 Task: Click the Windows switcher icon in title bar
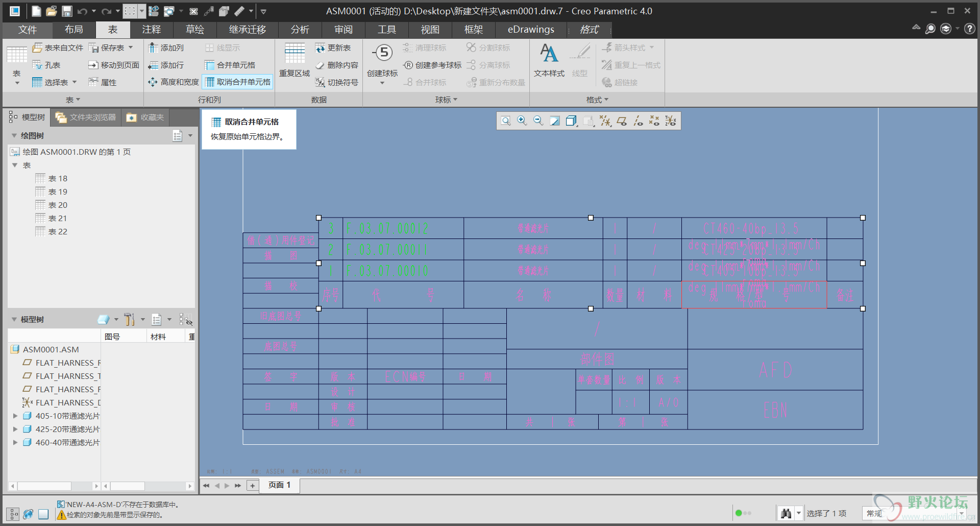point(169,11)
